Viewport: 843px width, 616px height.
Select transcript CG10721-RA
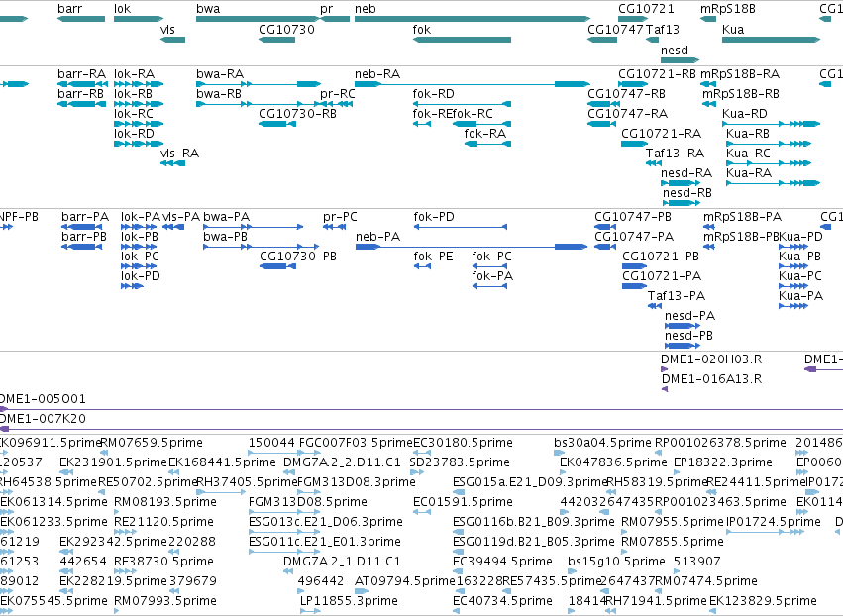pyautogui.click(x=662, y=134)
